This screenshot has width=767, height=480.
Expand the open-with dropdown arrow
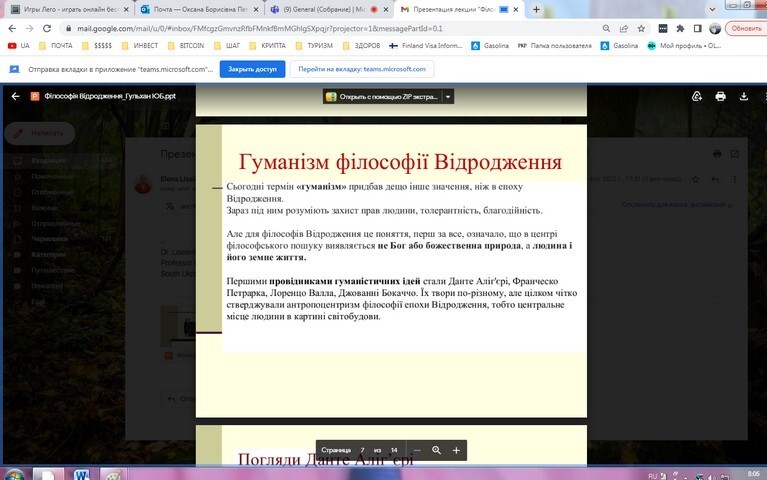448,97
